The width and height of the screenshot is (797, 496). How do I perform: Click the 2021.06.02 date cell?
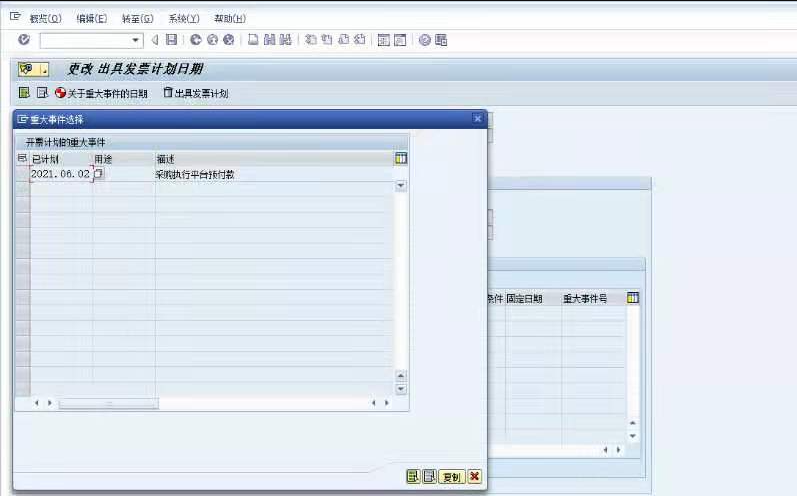61,174
